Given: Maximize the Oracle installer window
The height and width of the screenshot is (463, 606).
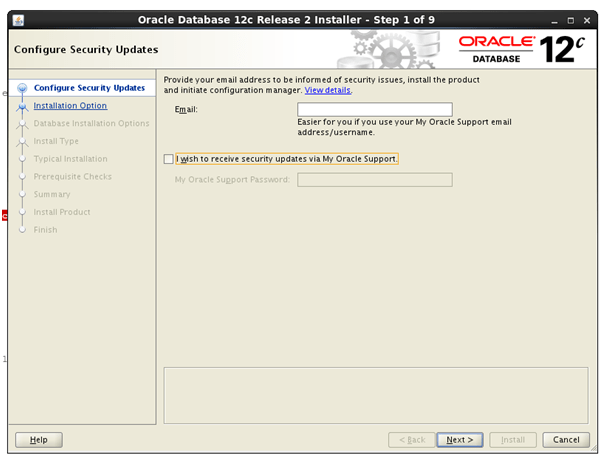Looking at the screenshot, I should (571, 20).
